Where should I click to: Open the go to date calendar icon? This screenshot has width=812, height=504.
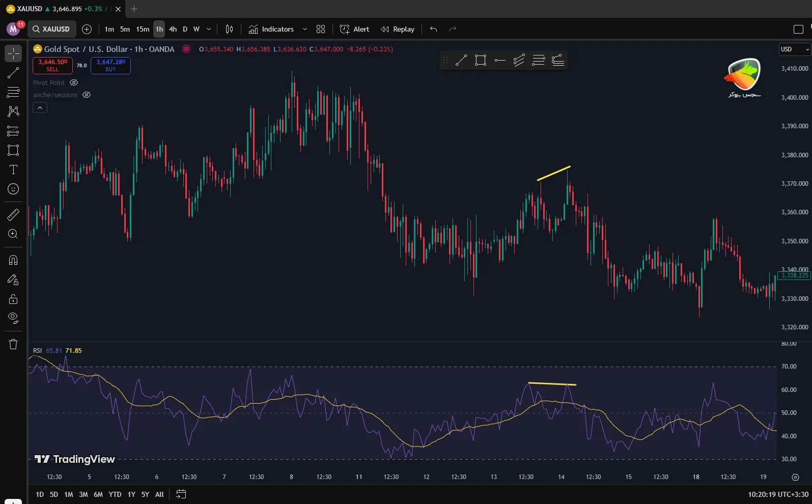[x=181, y=494]
